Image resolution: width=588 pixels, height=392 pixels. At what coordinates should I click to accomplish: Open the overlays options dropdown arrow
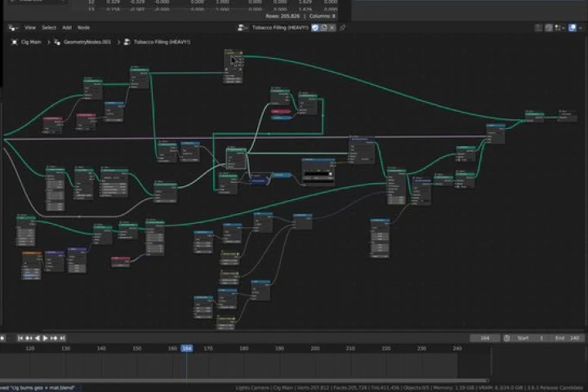coord(580,28)
